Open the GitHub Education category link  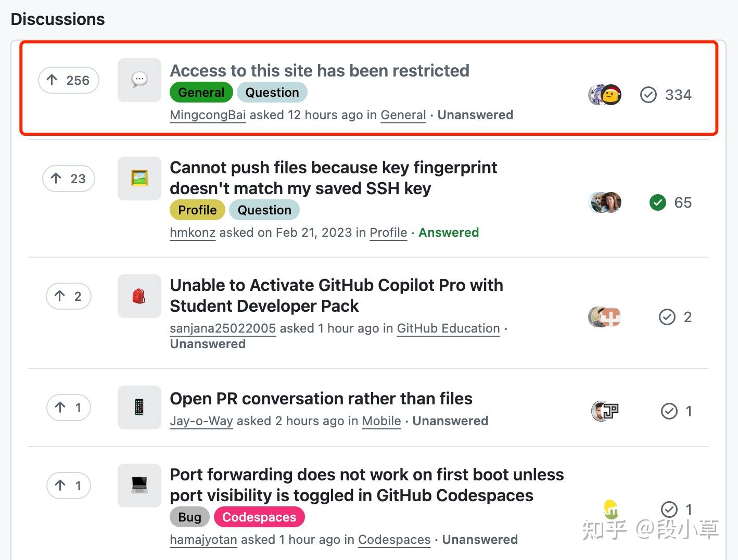click(448, 328)
